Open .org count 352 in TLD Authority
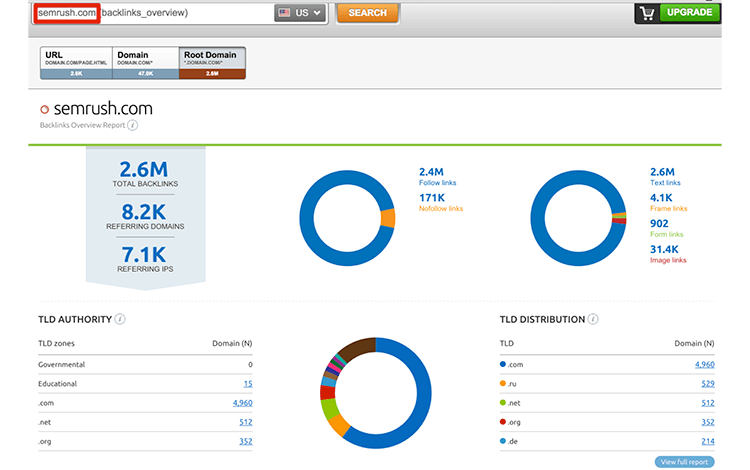The image size is (750, 470). tap(246, 441)
